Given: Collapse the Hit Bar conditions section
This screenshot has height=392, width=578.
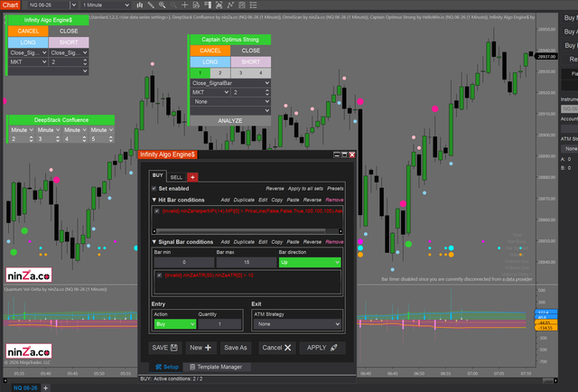Looking at the screenshot, I should click(154, 200).
